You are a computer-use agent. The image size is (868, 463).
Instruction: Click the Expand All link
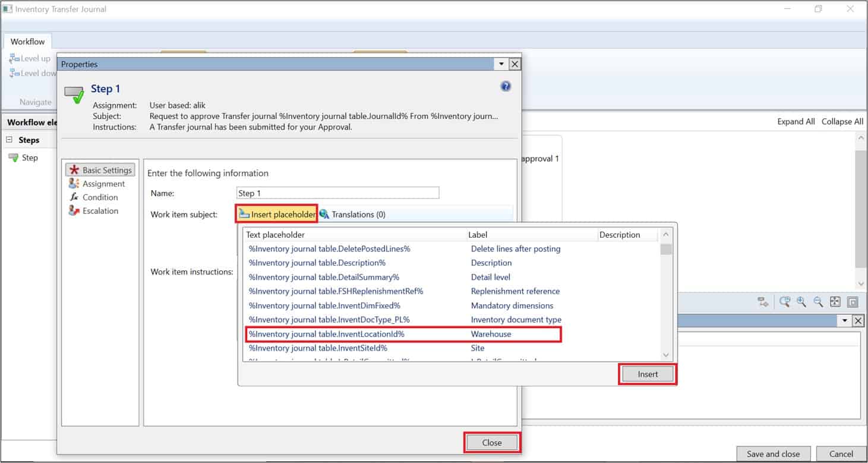coord(796,121)
